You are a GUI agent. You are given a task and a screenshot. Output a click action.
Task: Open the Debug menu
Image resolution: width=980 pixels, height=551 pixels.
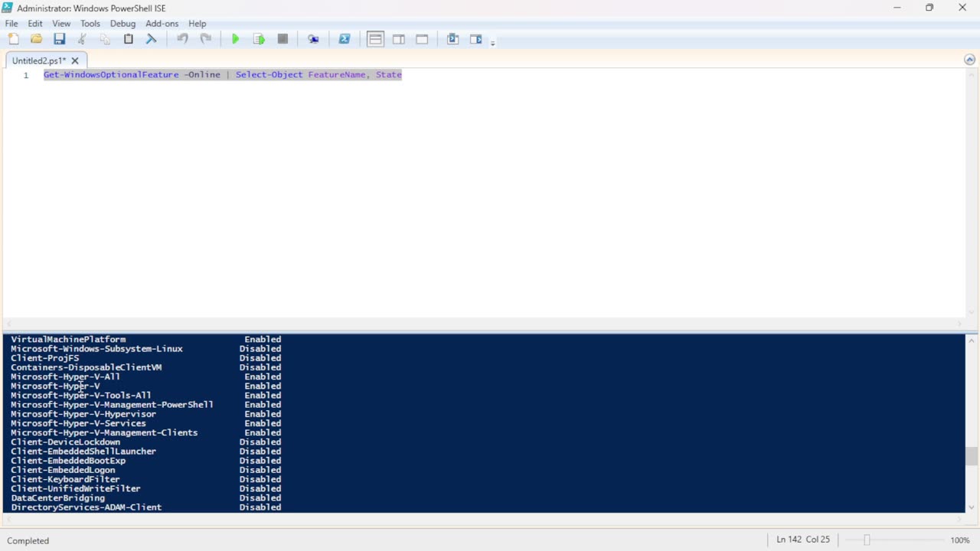pos(122,24)
